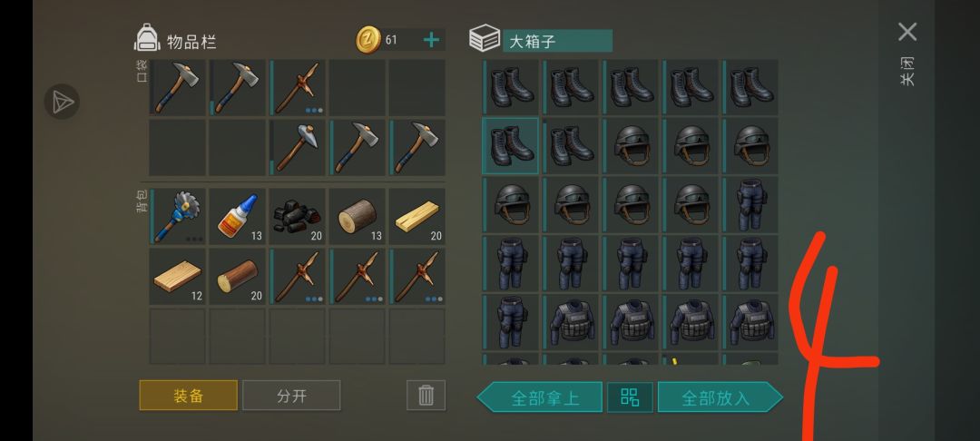The image size is (980, 441).
Task: Click 全部放入 put all button
Action: [x=720, y=397]
